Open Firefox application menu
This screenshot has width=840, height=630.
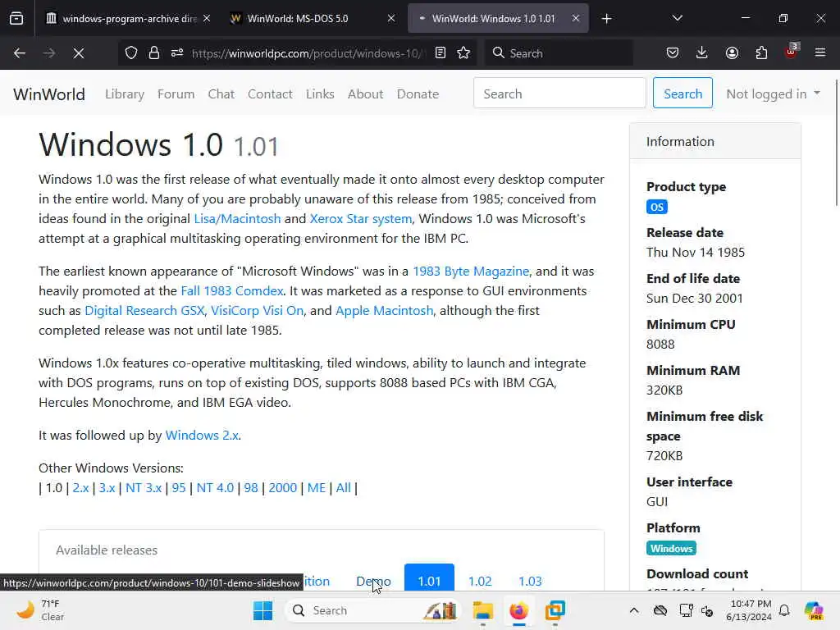point(820,53)
